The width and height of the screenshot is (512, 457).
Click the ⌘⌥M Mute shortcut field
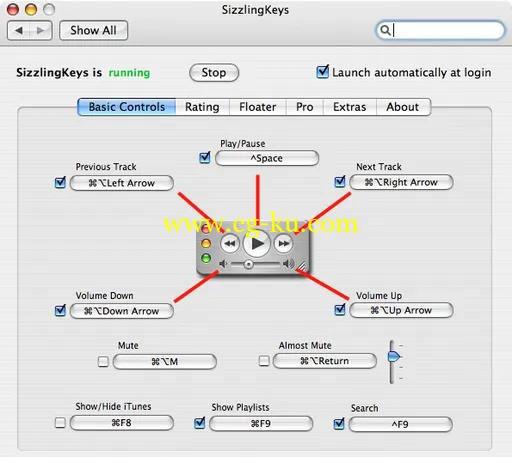point(165,362)
